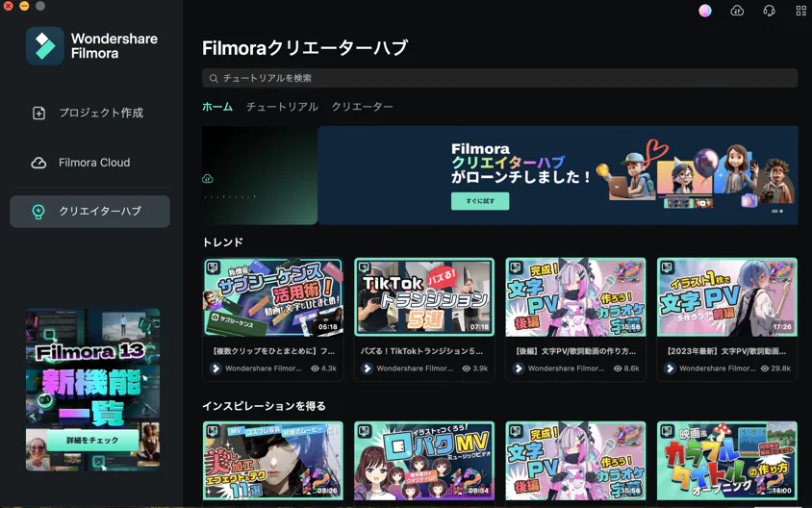Click the banner carousel page indicator
Screen dimensions: 812x508
(777, 212)
